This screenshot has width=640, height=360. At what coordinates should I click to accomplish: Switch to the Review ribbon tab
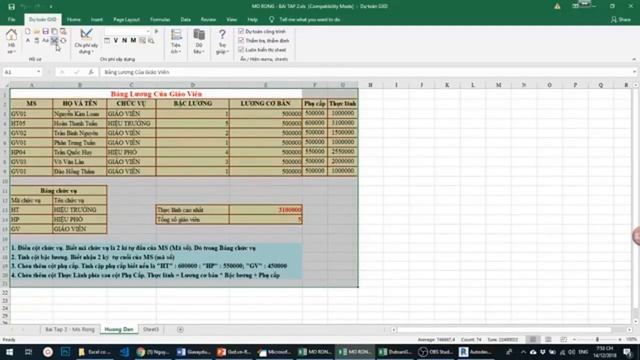(x=208, y=20)
